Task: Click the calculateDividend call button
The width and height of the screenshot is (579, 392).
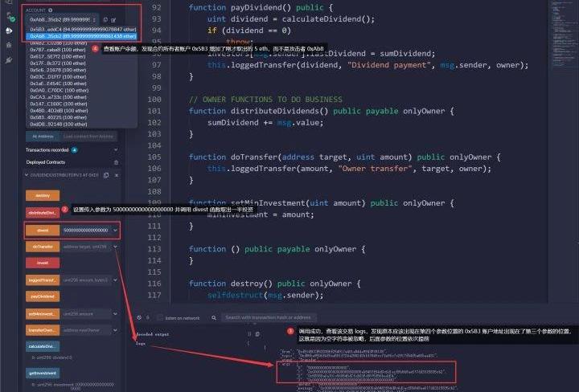Action: pyautogui.click(x=43, y=345)
